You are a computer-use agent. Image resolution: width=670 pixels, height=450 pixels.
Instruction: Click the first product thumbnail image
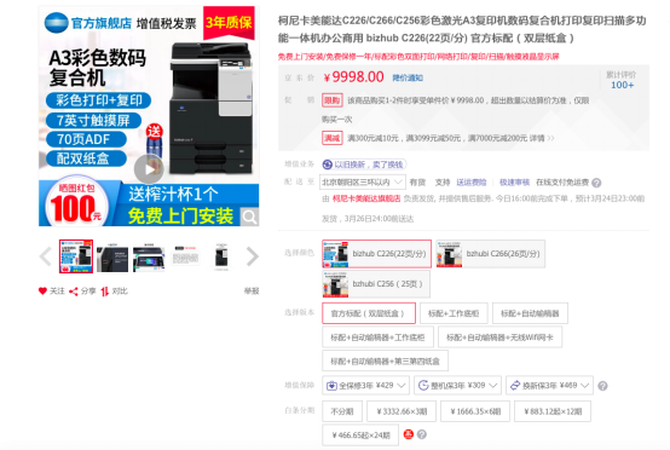pos(75,257)
